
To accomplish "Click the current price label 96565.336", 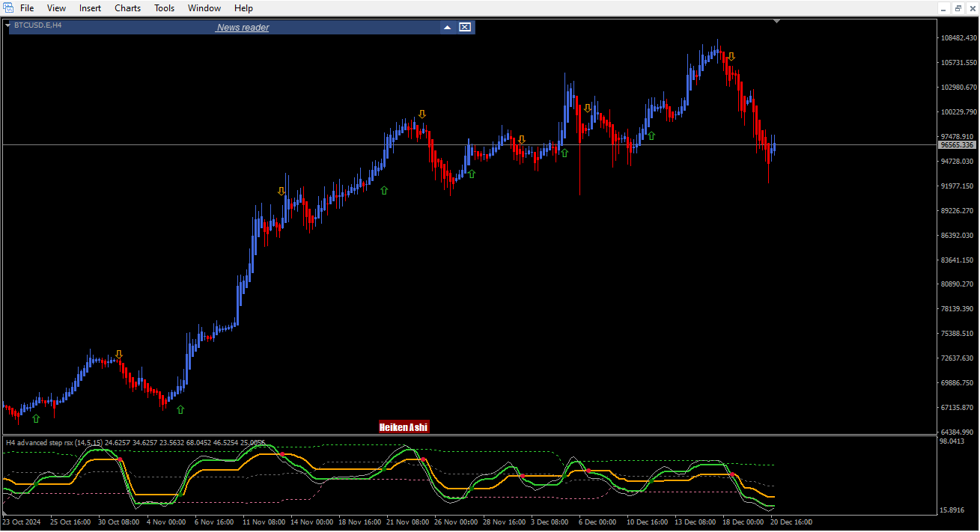I will tap(957, 145).
